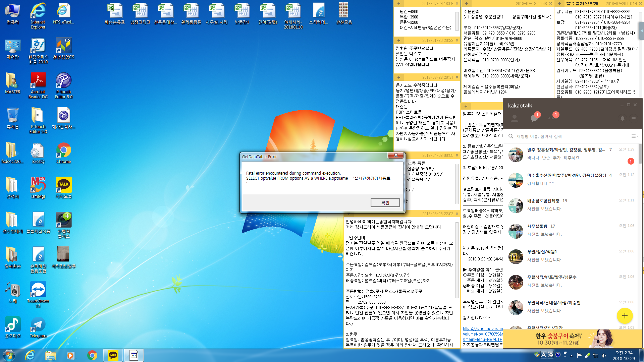Screen dimensions: 644x362
Task: Open Internet Explorer from taskbar
Action: [x=30, y=355]
